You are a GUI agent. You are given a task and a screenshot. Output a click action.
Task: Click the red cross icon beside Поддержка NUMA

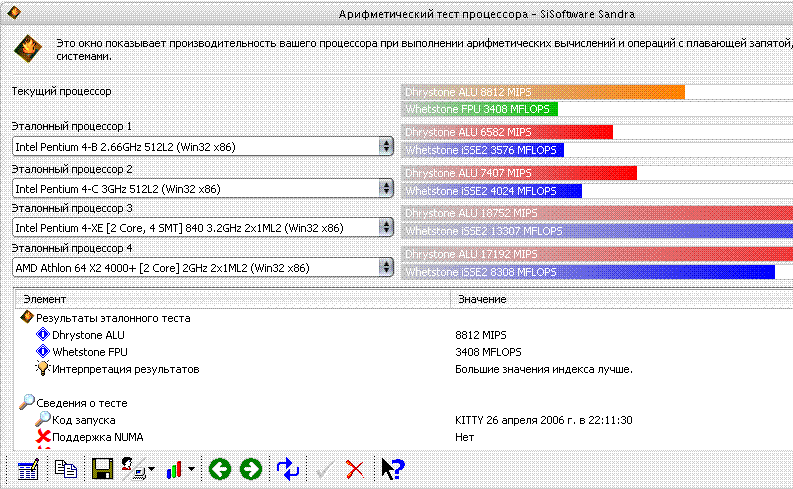[43, 436]
